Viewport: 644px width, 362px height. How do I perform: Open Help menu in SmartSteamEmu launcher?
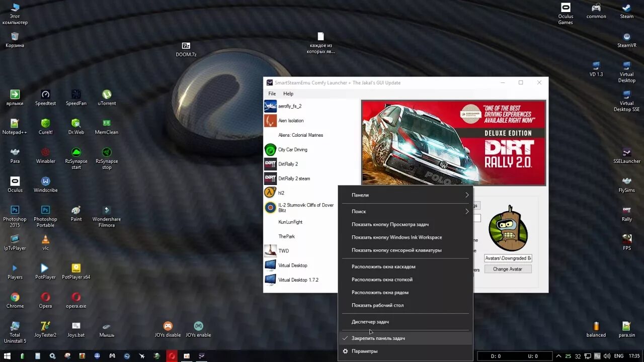288,94
